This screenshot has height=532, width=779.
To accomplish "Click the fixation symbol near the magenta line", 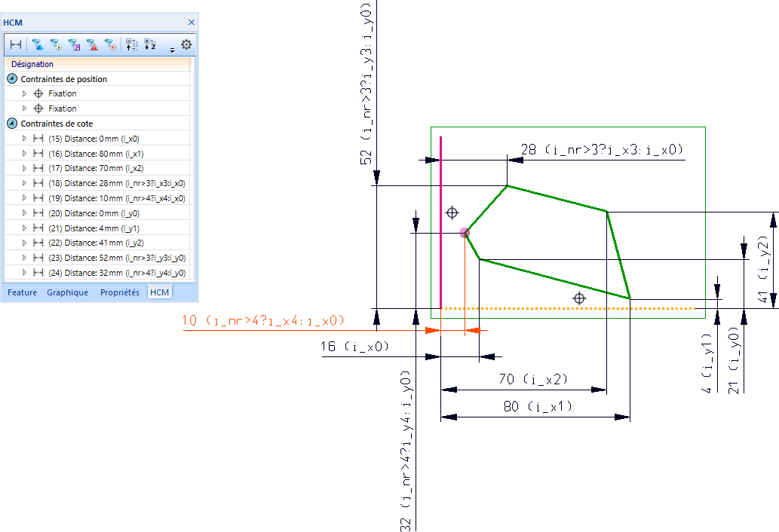I will (x=452, y=213).
